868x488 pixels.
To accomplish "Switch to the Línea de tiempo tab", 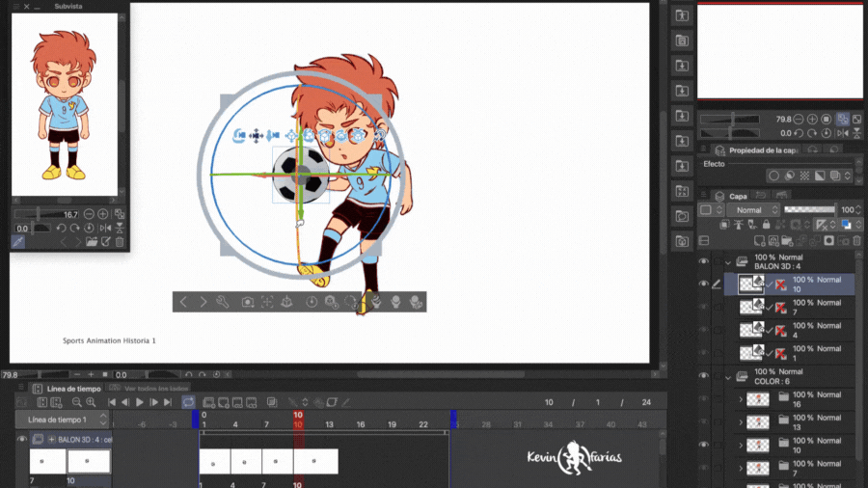I will point(67,389).
